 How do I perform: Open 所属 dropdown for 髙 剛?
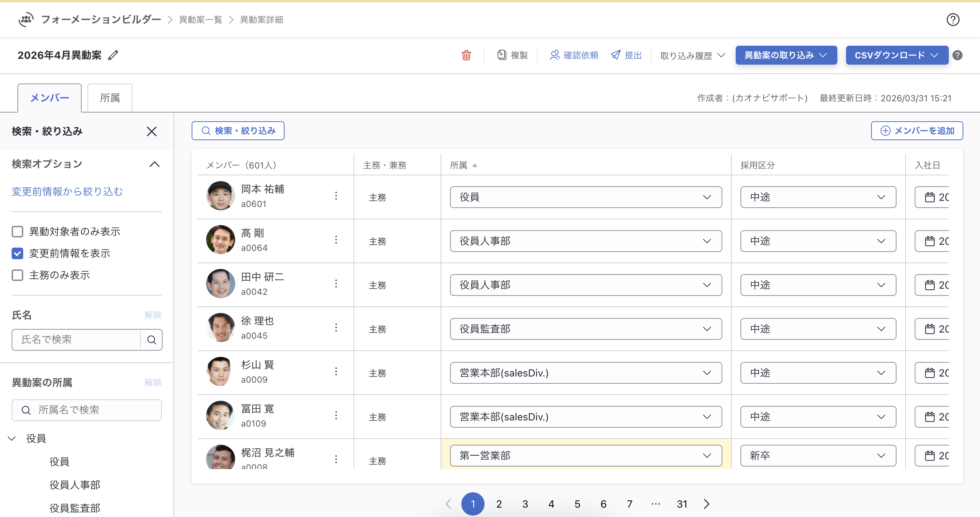[585, 241]
